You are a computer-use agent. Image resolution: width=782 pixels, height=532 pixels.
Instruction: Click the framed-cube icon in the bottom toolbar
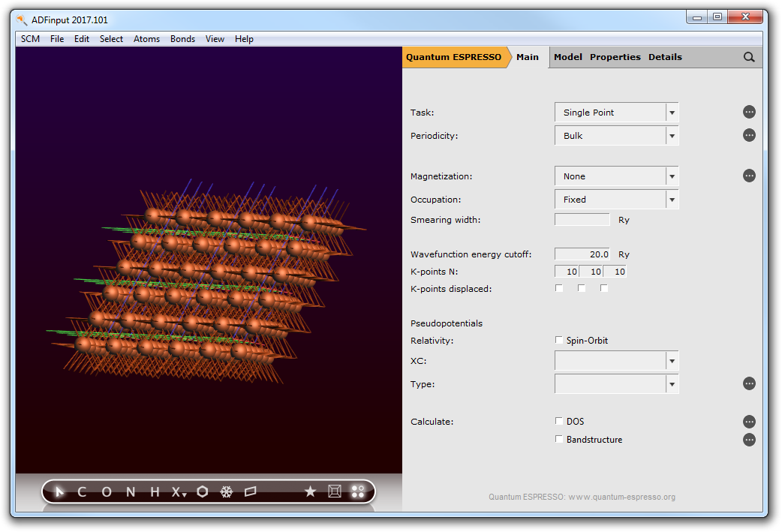(x=335, y=491)
